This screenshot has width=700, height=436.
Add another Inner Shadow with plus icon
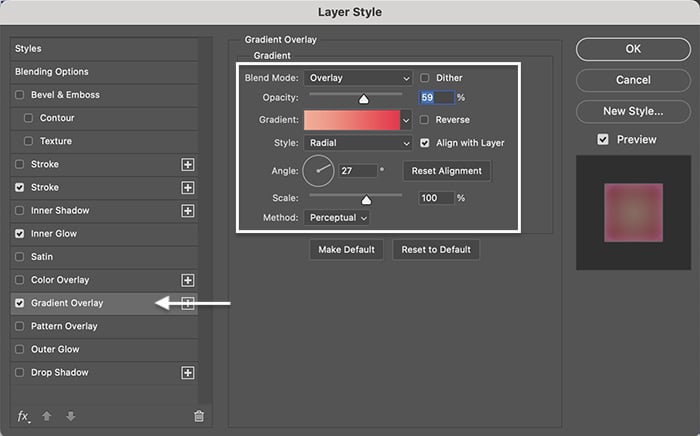point(188,211)
